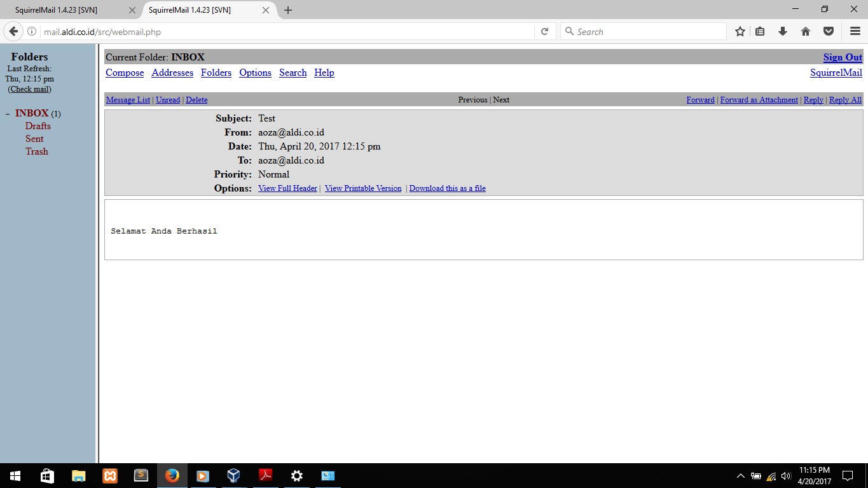Mark message as Unread
868x488 pixels.
point(168,100)
